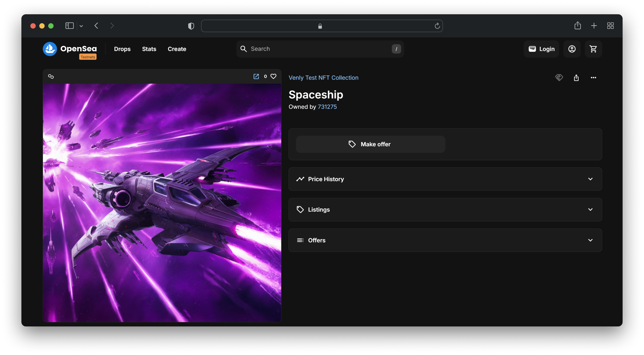The height and width of the screenshot is (355, 644).
Task: Click the slash shortcut key badge
Action: (396, 49)
